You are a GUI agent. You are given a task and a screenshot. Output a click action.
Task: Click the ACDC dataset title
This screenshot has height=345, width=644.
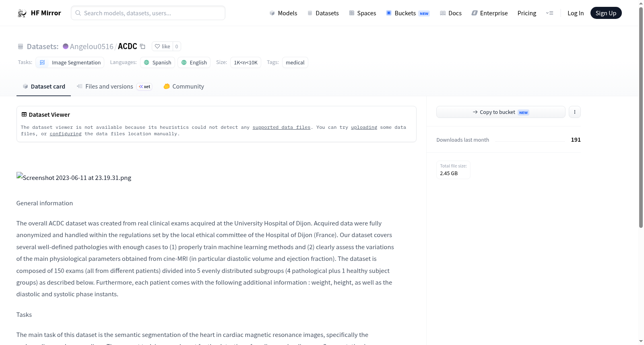(x=127, y=46)
